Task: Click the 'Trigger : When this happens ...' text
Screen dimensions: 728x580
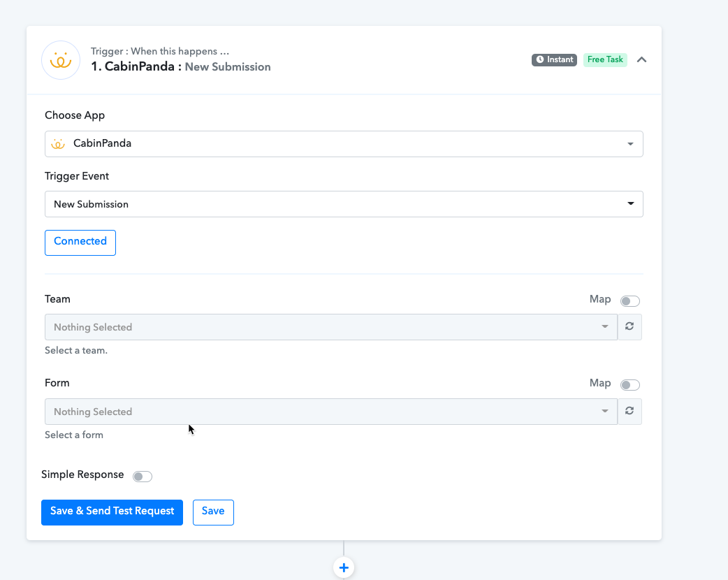Action: (160, 52)
